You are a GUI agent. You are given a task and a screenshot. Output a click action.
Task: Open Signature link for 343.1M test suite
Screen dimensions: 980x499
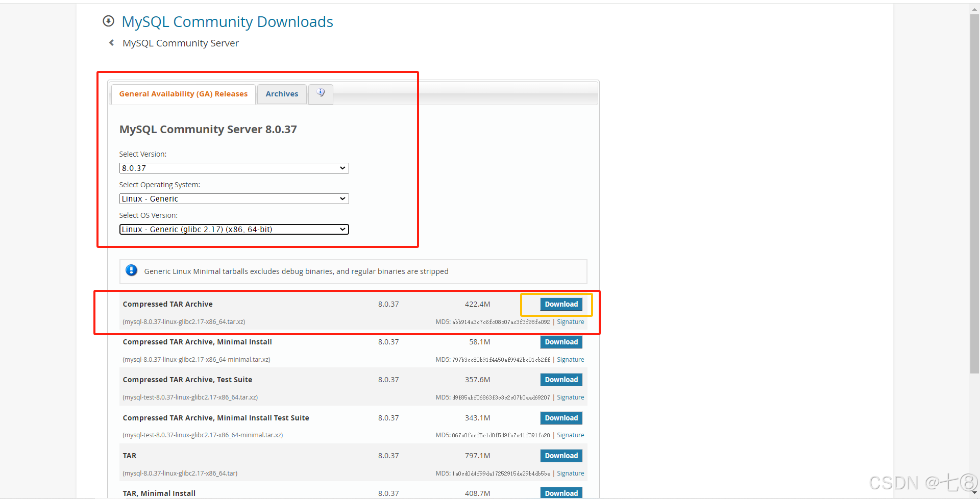570,435
